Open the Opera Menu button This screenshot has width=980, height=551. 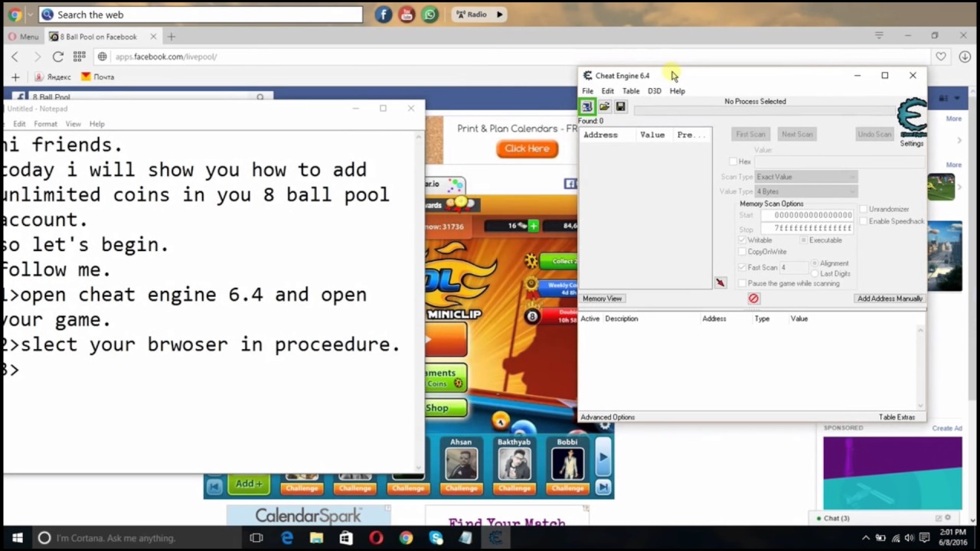coord(22,36)
